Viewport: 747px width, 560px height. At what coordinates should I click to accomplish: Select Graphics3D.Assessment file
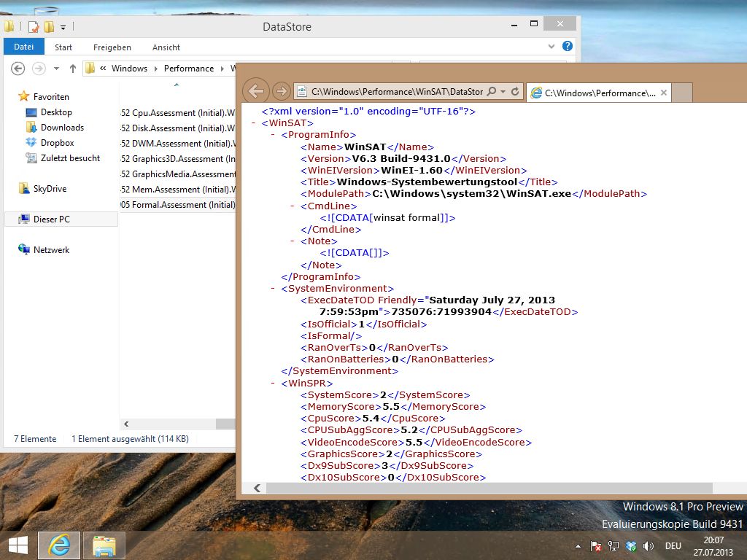click(x=178, y=158)
